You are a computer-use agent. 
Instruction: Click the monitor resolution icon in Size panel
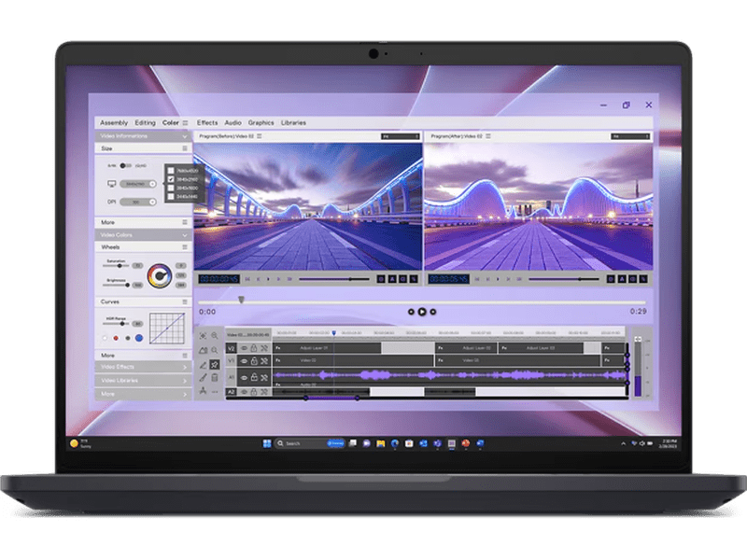tap(111, 184)
